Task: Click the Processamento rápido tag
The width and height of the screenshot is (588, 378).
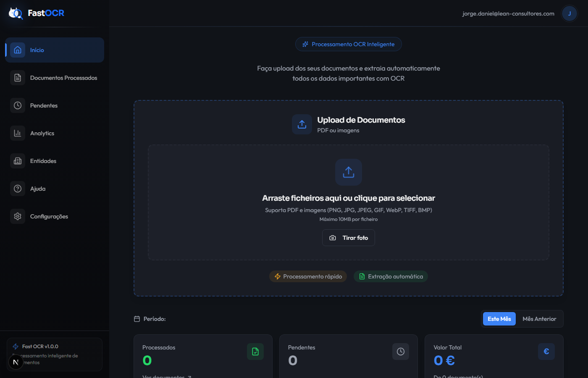Action: [x=308, y=276]
